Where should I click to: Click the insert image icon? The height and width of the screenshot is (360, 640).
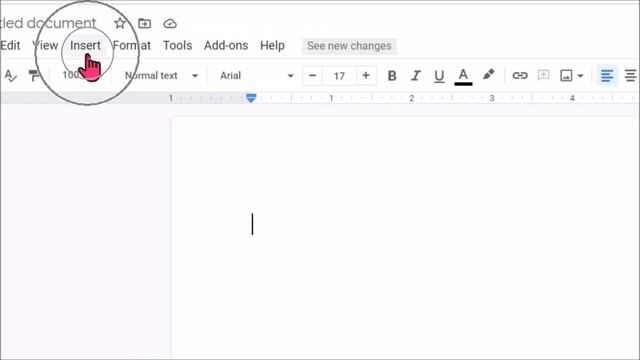coord(566,76)
